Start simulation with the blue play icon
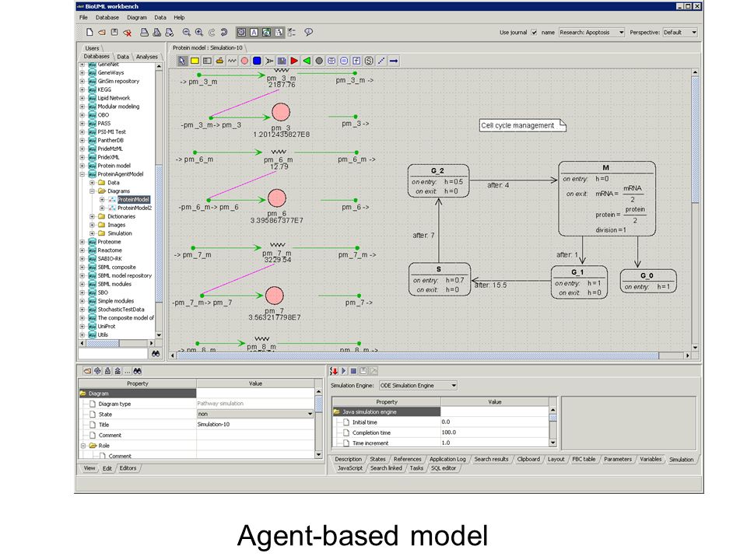This screenshot has width=747, height=560. point(343,371)
